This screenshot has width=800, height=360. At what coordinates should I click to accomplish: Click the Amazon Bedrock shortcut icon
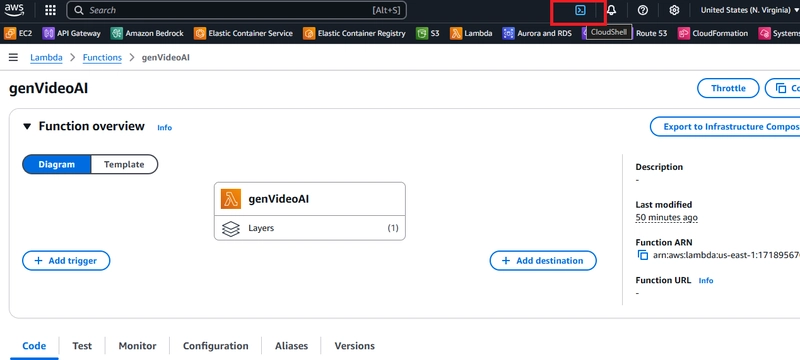click(117, 33)
